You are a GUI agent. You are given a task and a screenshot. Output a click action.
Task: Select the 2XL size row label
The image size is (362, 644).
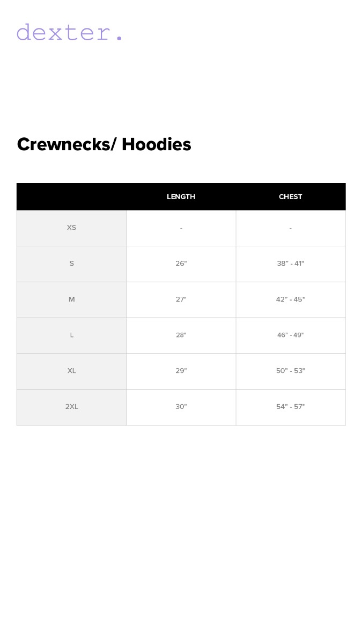click(x=71, y=407)
